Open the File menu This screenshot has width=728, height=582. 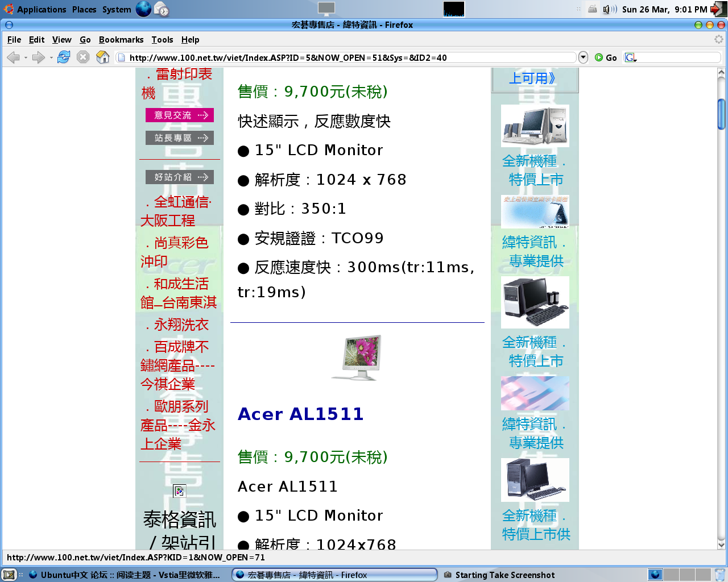coord(14,40)
